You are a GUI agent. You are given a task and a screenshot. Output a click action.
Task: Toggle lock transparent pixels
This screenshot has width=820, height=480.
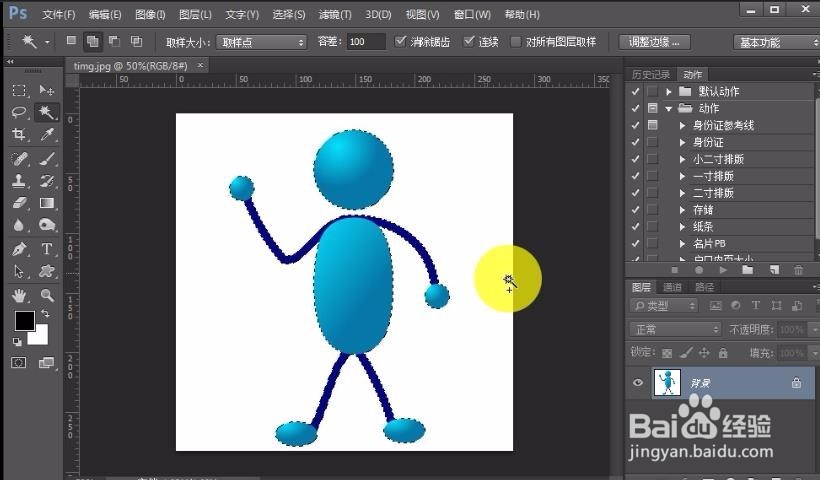(x=667, y=353)
